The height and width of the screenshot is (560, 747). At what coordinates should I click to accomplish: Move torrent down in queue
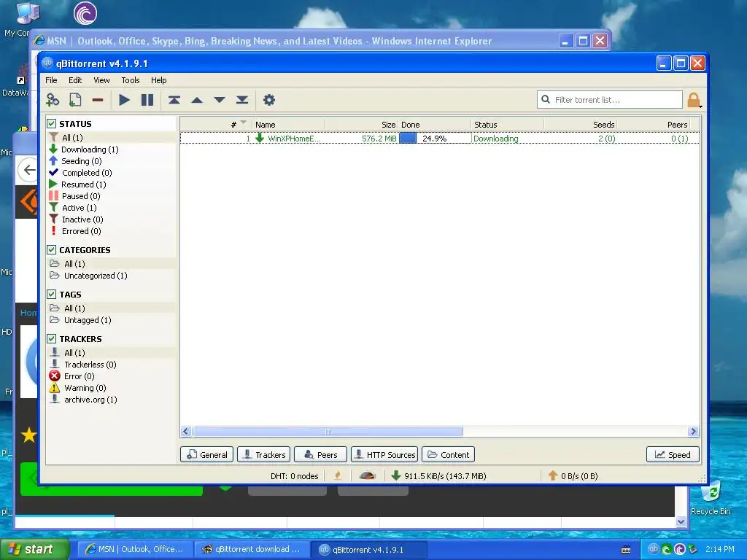pyautogui.click(x=219, y=100)
